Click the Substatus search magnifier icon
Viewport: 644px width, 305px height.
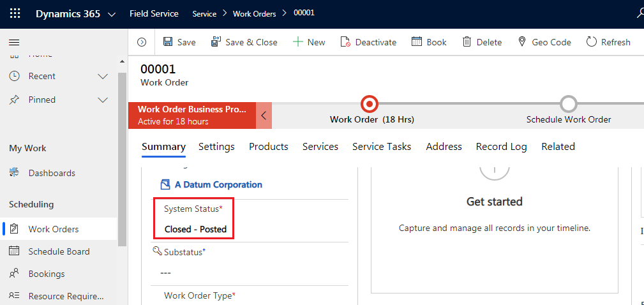click(157, 251)
